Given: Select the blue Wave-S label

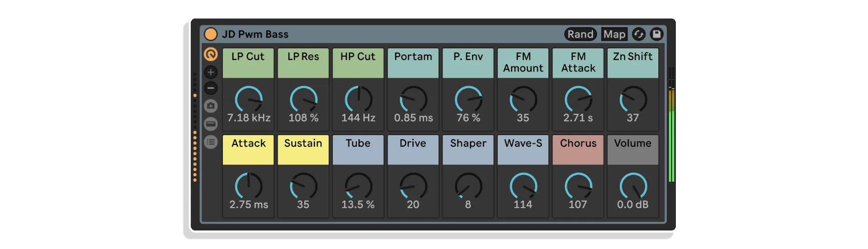Looking at the screenshot, I should [x=523, y=150].
